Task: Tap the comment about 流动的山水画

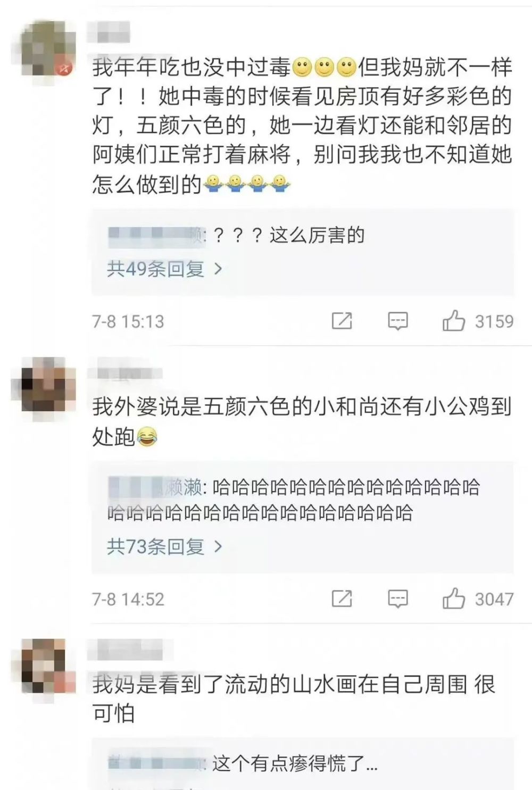Action: tap(294, 698)
